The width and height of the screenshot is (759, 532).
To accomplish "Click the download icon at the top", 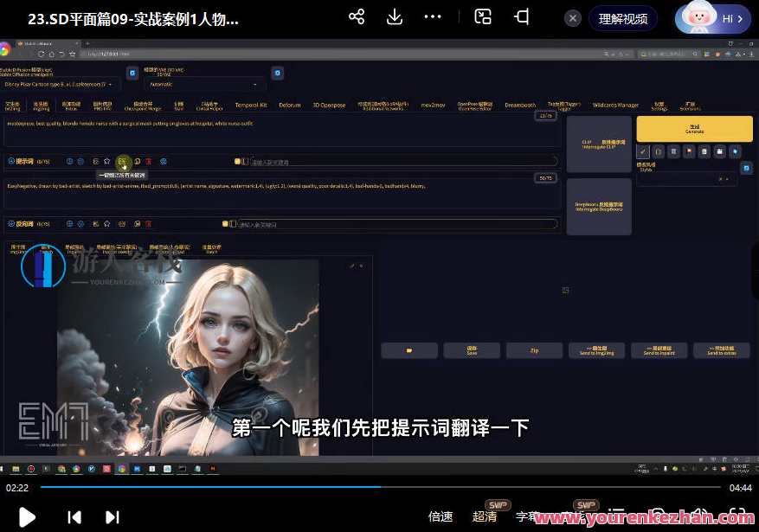I will click(x=395, y=16).
